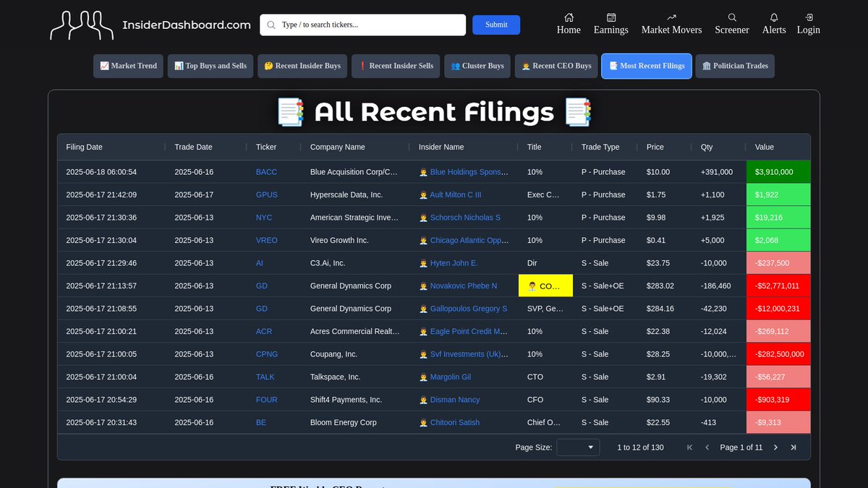Screen dimensions: 868x488
Task: Click the '1 to 12 of 130' row count
Action: pyautogui.click(x=640, y=448)
